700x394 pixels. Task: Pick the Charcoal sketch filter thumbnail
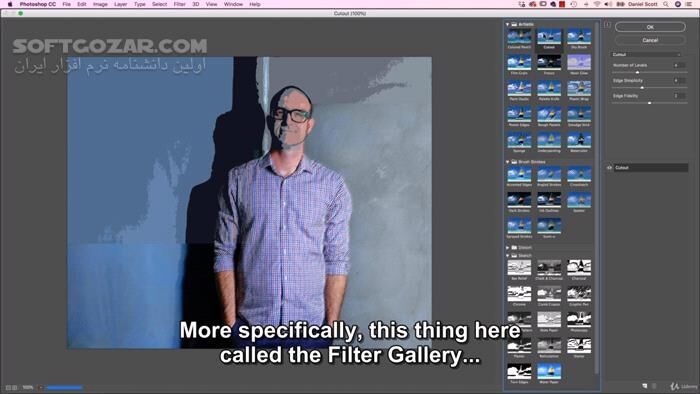[579, 268]
